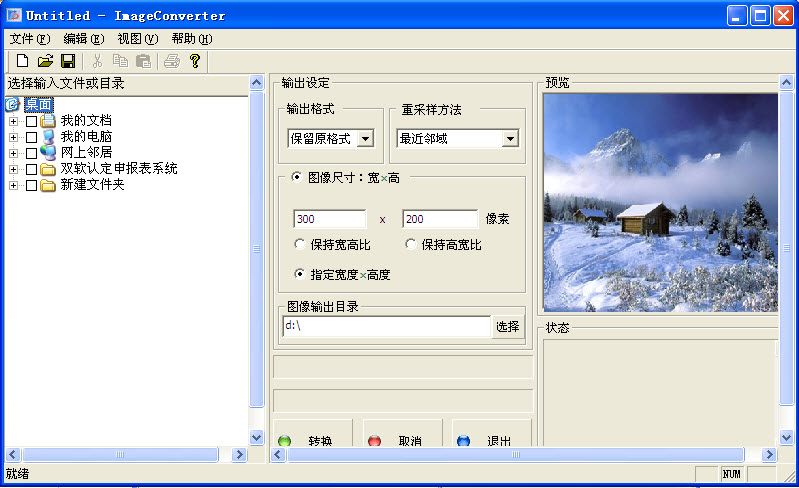Click the height input field showing 200

(x=440, y=219)
